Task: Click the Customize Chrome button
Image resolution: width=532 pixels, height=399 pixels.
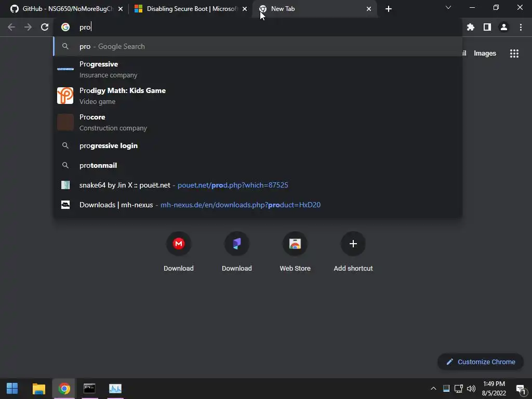Action: [x=481, y=362]
